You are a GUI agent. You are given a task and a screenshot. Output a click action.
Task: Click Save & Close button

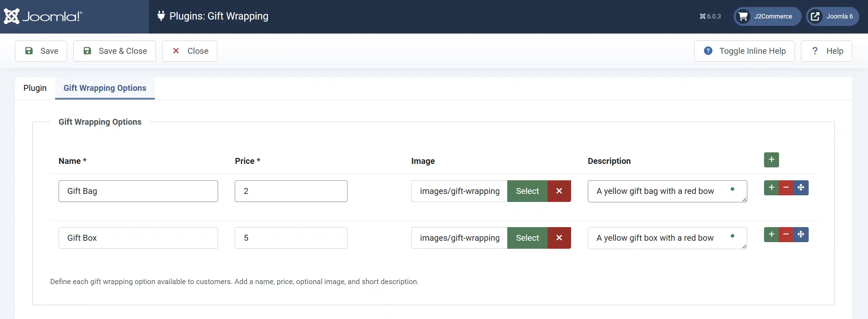114,51
